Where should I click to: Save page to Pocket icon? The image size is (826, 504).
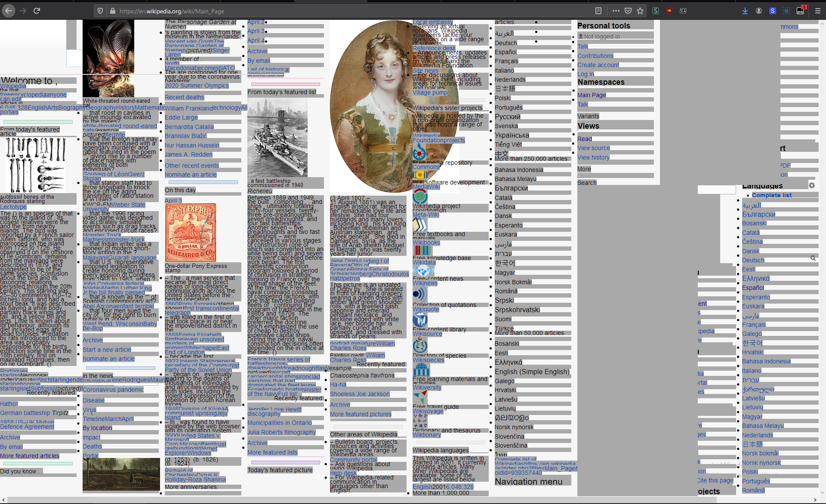pos(628,11)
